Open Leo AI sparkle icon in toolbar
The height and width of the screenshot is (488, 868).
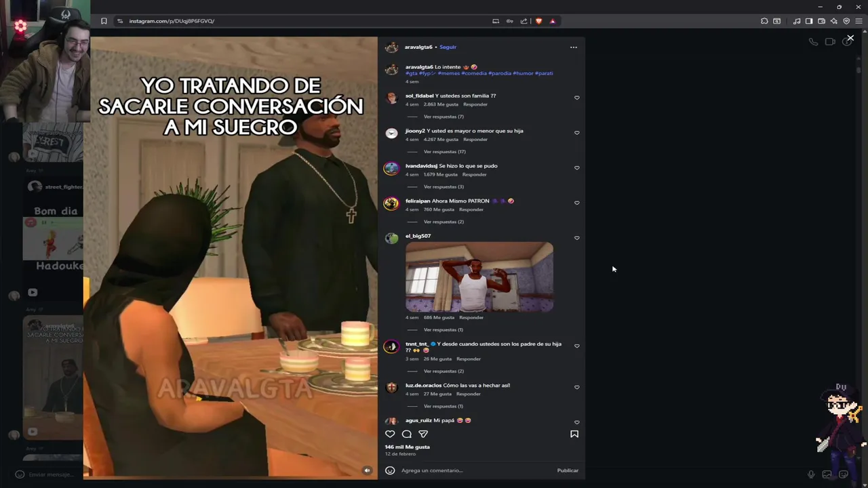(833, 21)
